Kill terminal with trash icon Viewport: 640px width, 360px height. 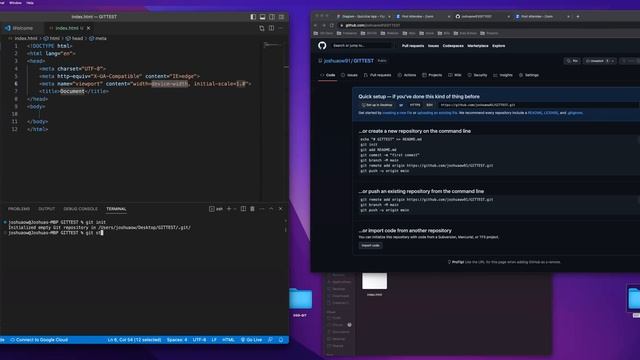click(252, 209)
